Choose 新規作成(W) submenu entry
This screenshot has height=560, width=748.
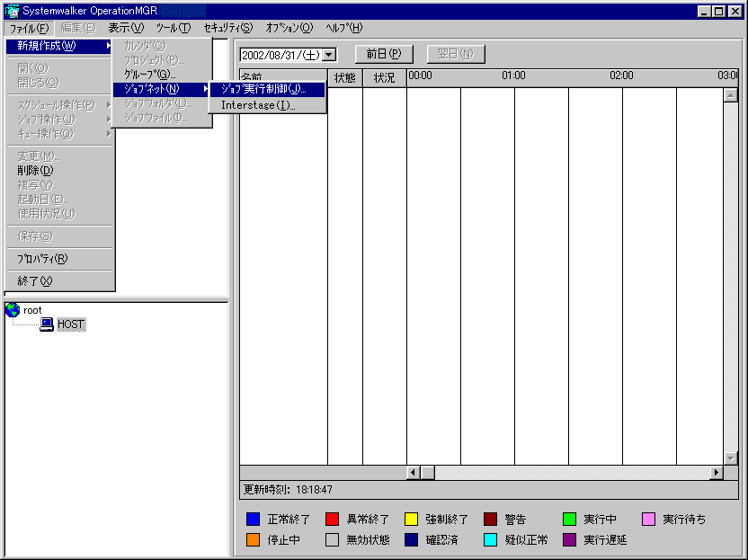tap(59, 46)
